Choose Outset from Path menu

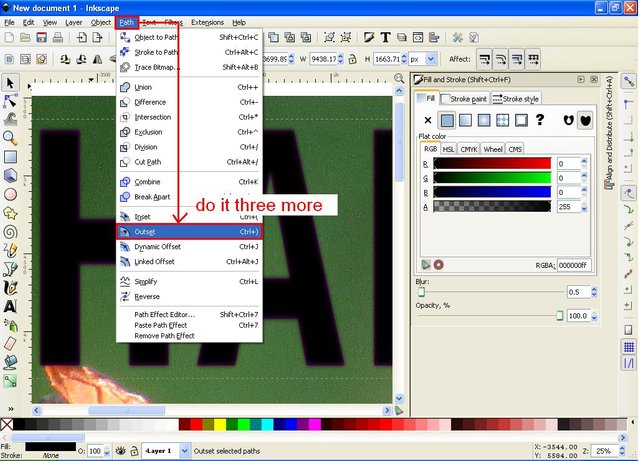click(189, 232)
